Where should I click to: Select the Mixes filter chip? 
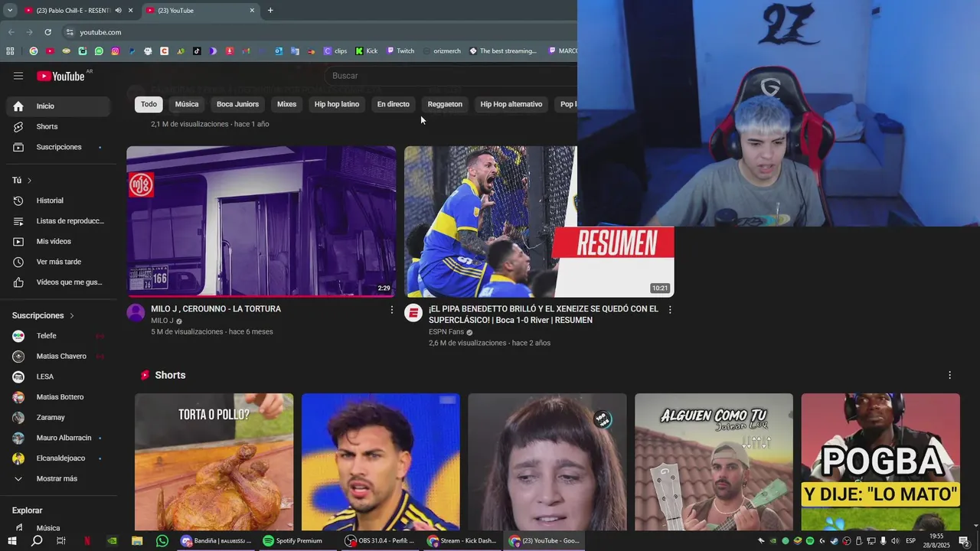pyautogui.click(x=286, y=104)
